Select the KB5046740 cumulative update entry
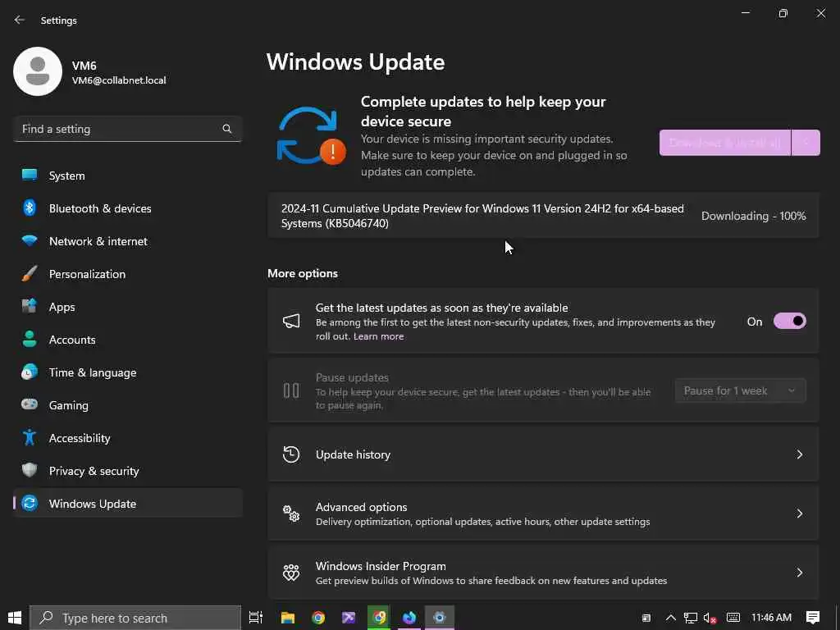Image resolution: width=840 pixels, height=630 pixels. click(543, 216)
